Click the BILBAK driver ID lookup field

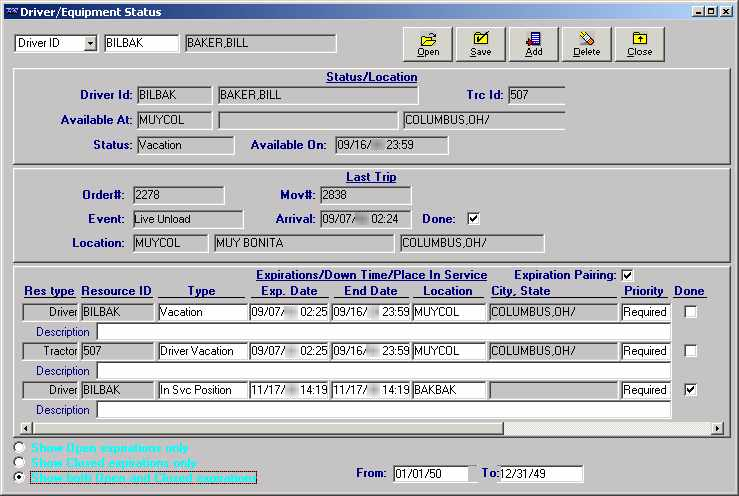click(x=140, y=43)
